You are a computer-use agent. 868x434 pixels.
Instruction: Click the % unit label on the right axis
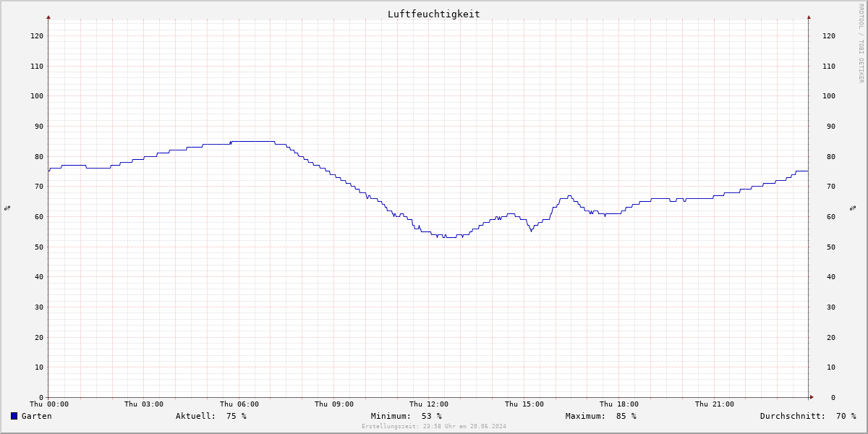[x=852, y=208]
